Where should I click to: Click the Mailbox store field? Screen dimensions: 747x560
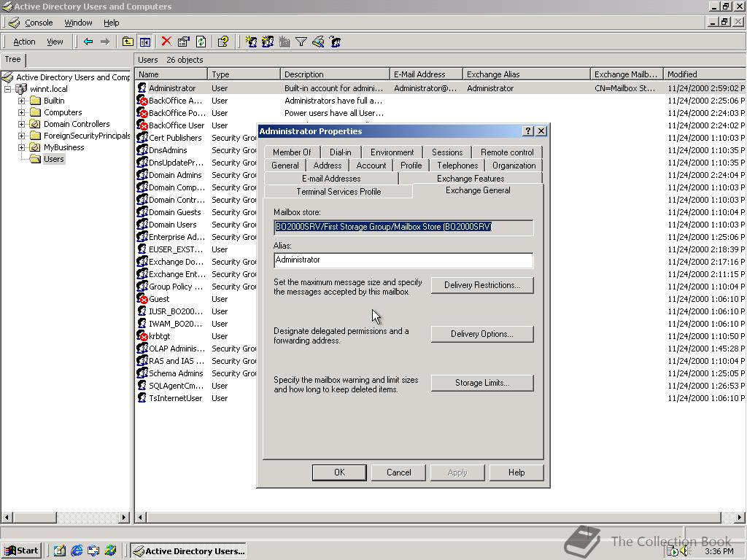coord(403,227)
